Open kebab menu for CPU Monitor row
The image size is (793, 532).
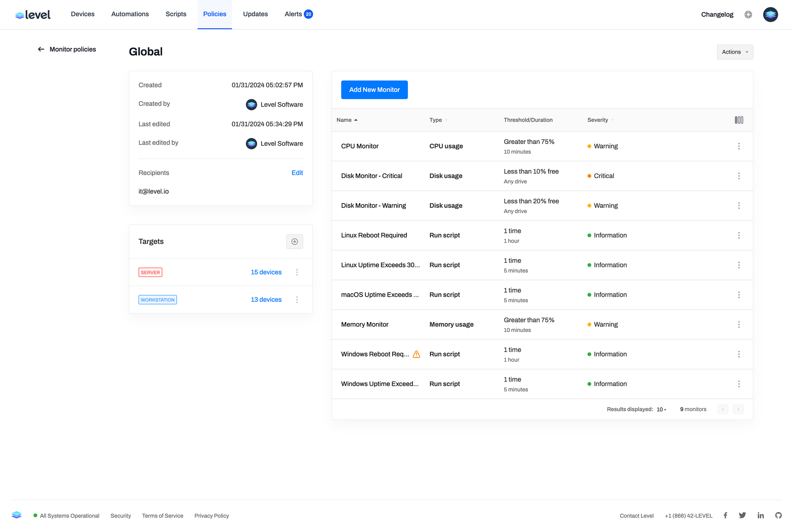pos(739,146)
